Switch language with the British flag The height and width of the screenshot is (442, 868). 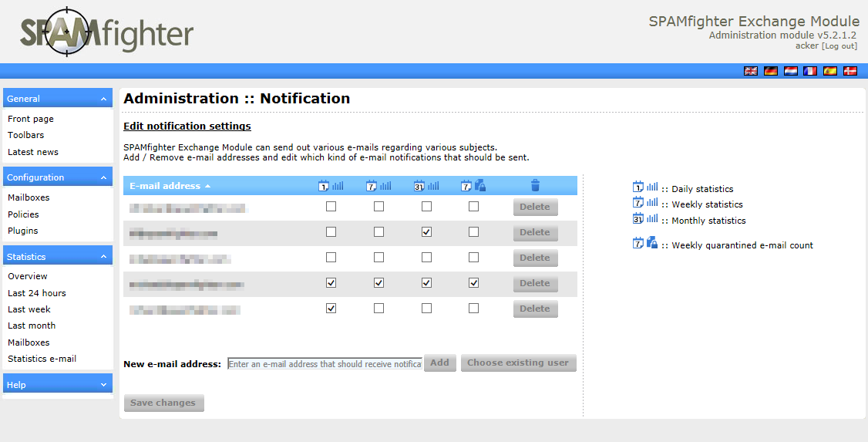[x=750, y=71]
